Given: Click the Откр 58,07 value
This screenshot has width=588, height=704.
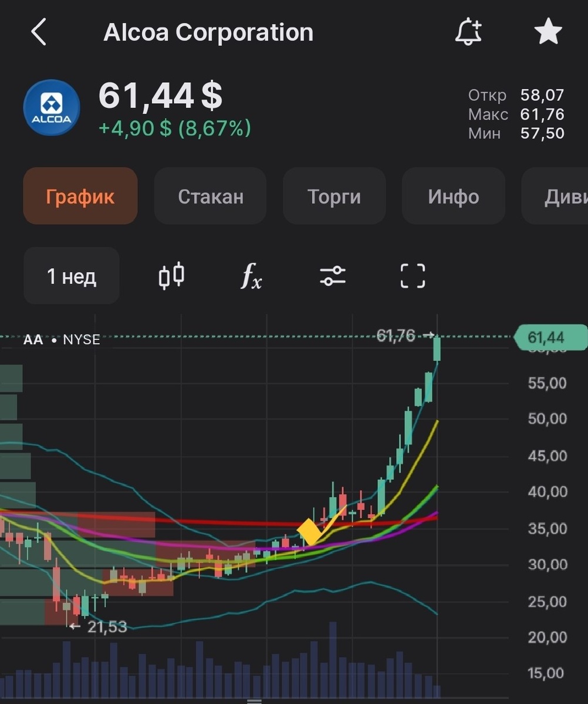Looking at the screenshot, I should [x=542, y=95].
